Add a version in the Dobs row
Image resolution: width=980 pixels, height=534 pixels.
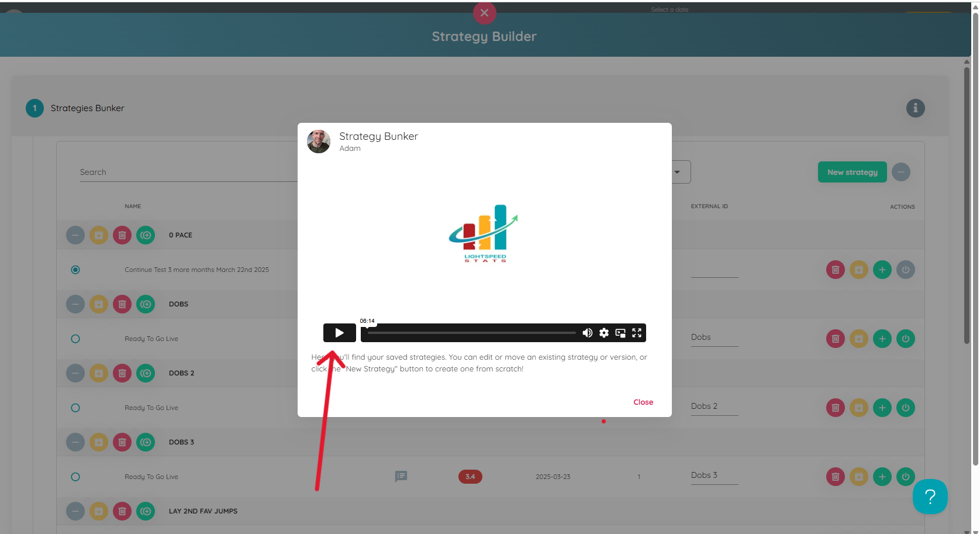(x=882, y=339)
